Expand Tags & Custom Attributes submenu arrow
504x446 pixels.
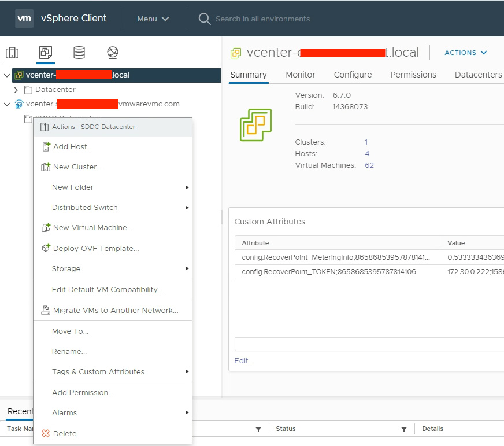pyautogui.click(x=187, y=371)
